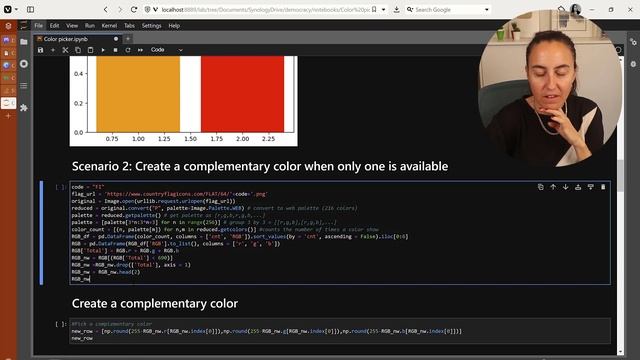Image resolution: width=640 pixels, height=360 pixels.
Task: Restart kernel and run all cells
Action: pyautogui.click(x=140, y=50)
